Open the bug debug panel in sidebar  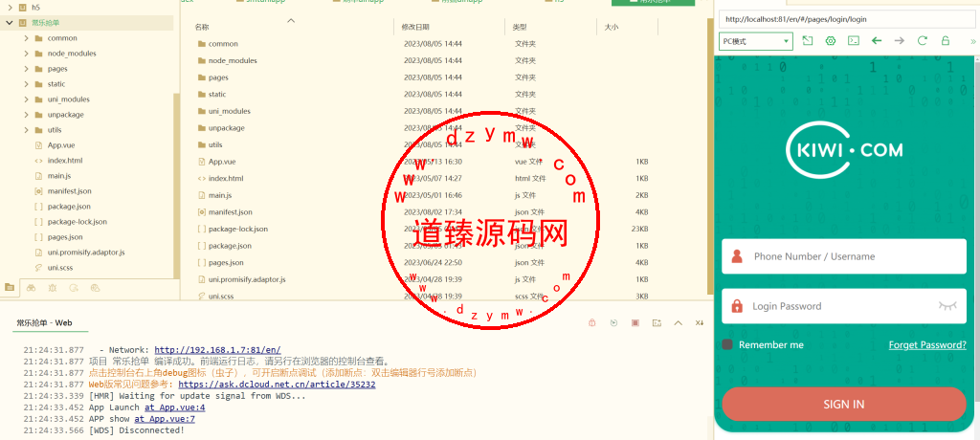pos(53,288)
